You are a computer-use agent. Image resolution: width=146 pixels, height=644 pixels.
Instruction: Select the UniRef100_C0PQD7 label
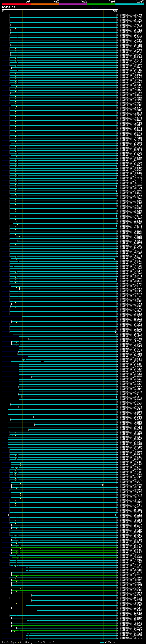(x=131, y=447)
